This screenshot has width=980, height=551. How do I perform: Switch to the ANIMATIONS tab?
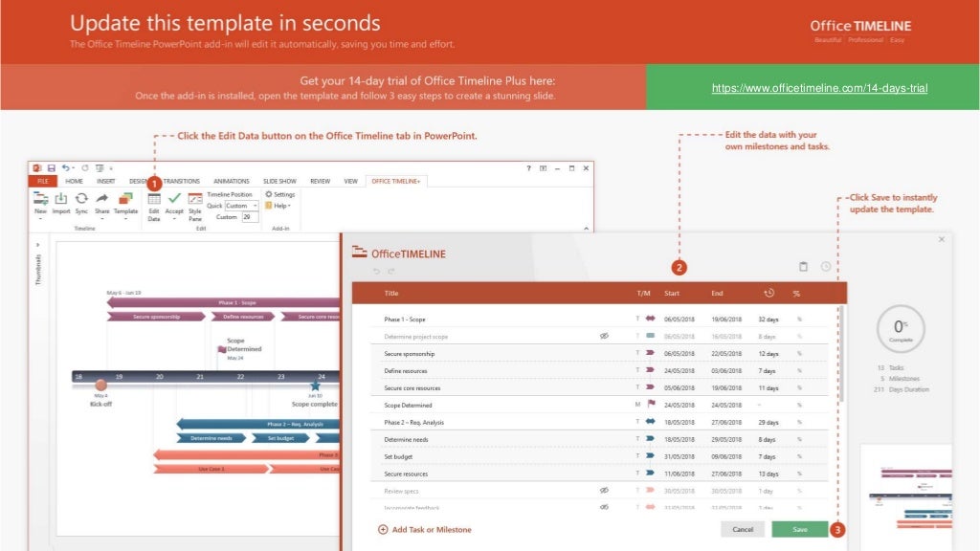point(232,181)
